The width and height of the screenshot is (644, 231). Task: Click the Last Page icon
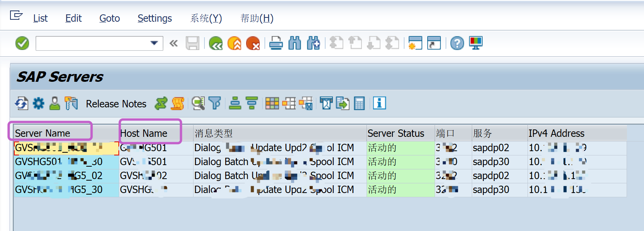(x=392, y=43)
